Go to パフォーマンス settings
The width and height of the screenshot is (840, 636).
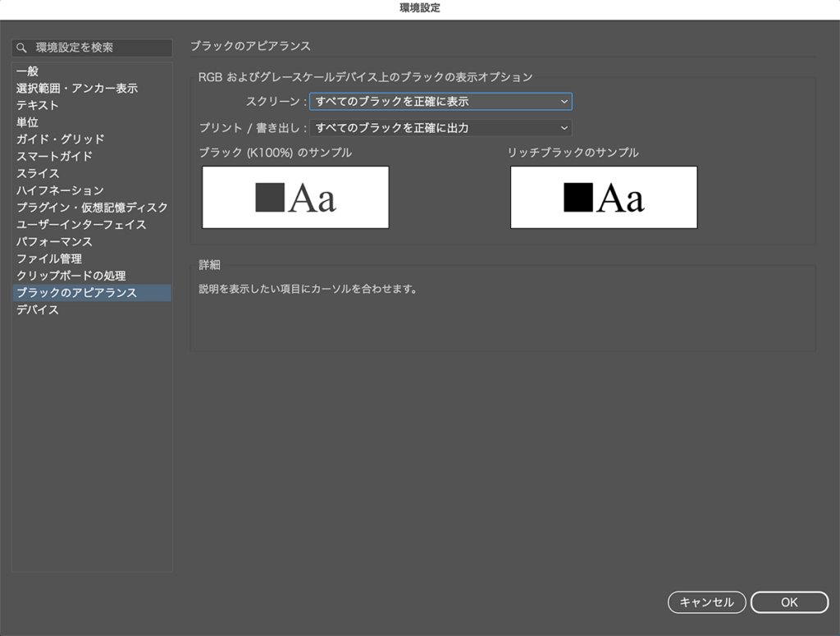[x=54, y=242]
